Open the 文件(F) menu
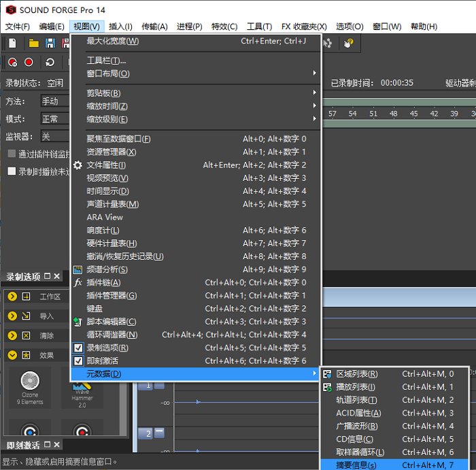 18,27
